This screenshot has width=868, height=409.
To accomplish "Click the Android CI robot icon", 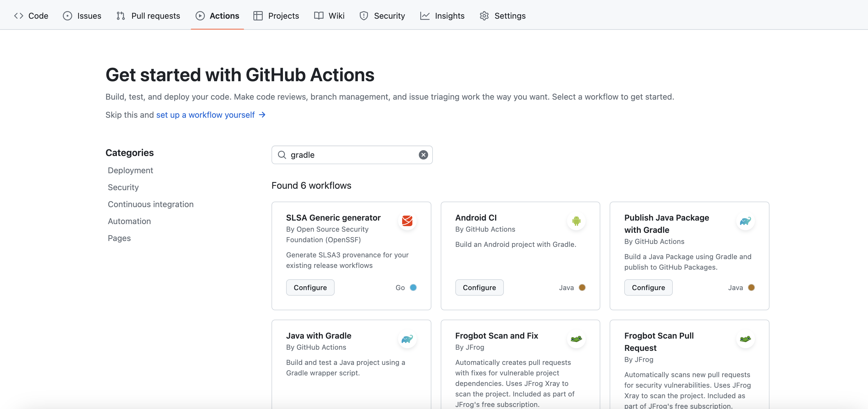I will [576, 221].
